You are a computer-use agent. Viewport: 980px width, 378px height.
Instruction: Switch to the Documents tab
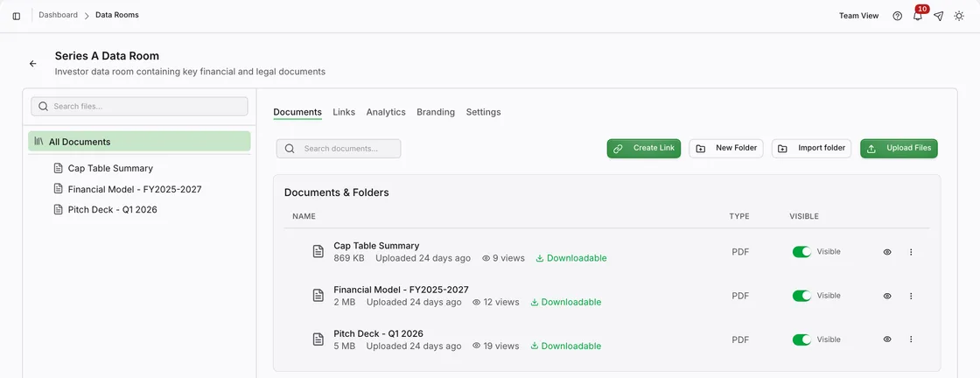pyautogui.click(x=297, y=112)
